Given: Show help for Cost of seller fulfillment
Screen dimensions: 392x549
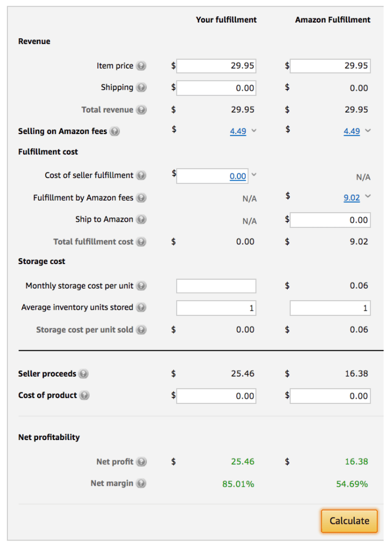Looking at the screenshot, I should tap(141, 175).
